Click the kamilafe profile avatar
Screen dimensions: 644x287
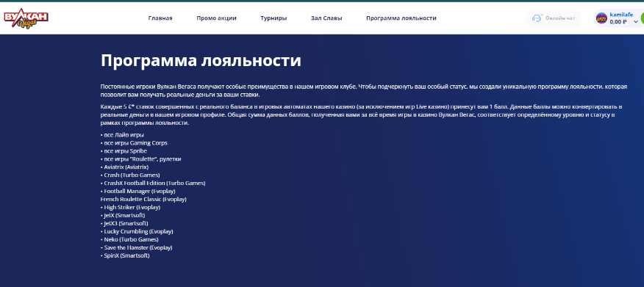(x=601, y=18)
